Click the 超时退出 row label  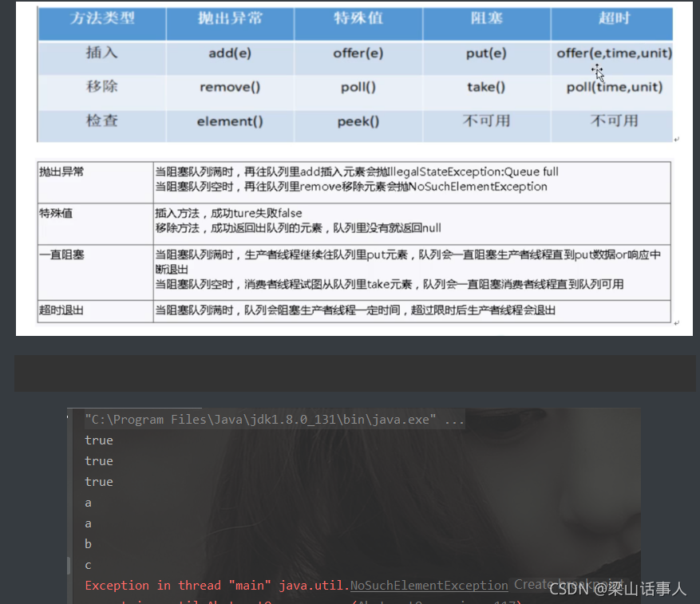(61, 310)
